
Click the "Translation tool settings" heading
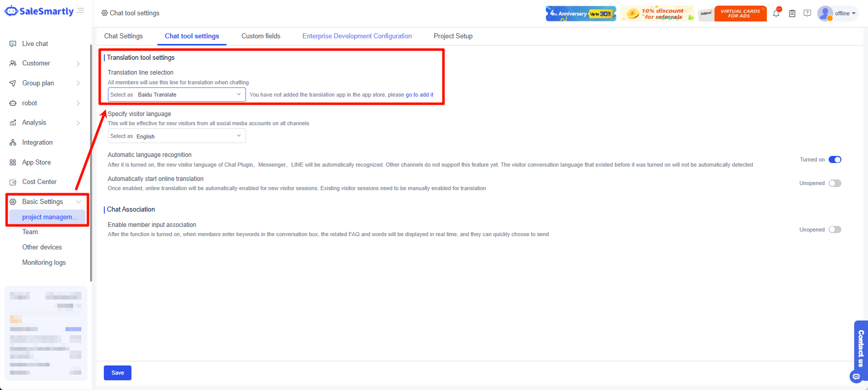[x=141, y=57]
